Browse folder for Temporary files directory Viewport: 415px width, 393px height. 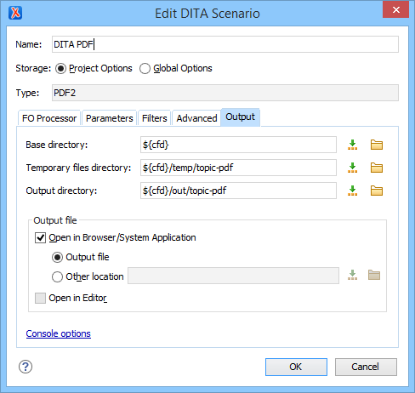click(377, 168)
